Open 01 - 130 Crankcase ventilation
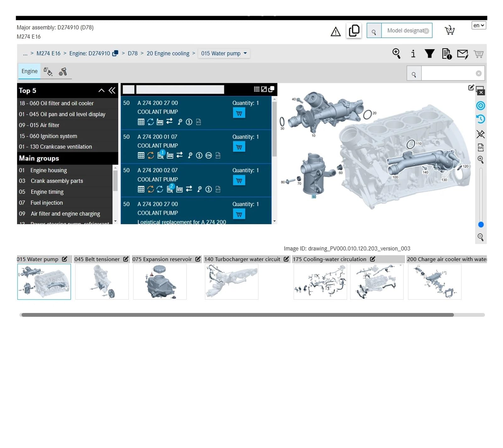 [68, 147]
